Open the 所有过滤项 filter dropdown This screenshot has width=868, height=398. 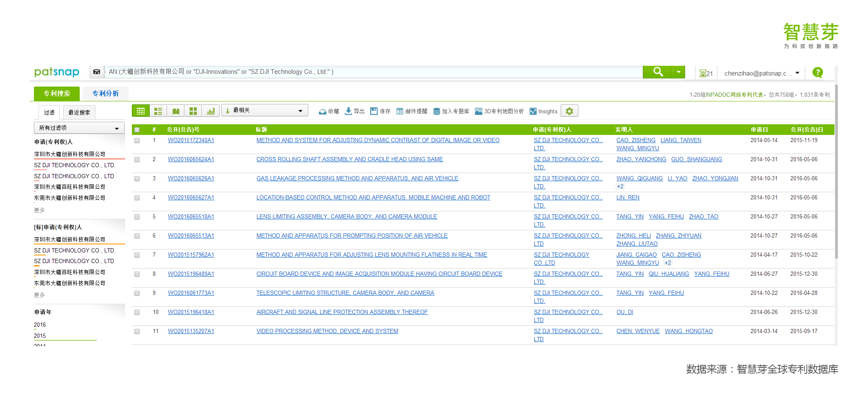(79, 128)
